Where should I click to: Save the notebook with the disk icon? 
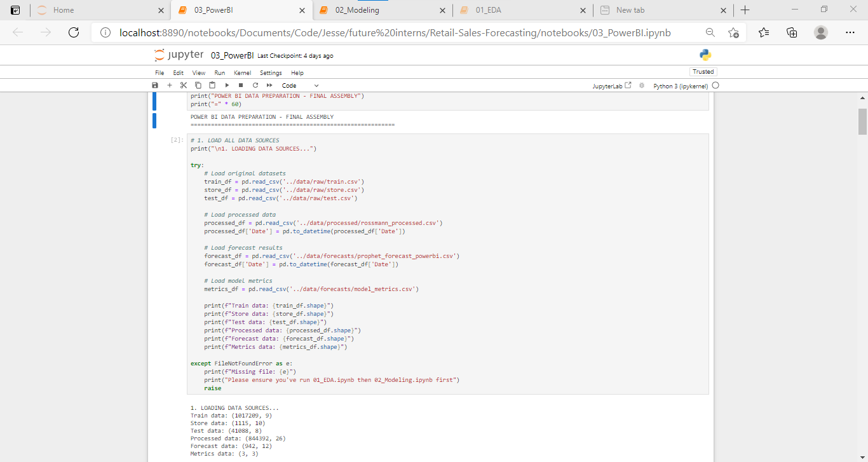click(155, 85)
